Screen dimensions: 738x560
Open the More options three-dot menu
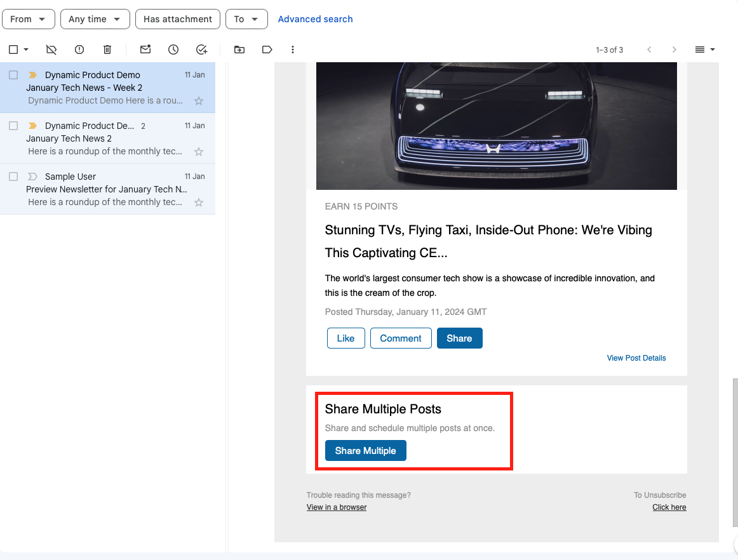(293, 50)
